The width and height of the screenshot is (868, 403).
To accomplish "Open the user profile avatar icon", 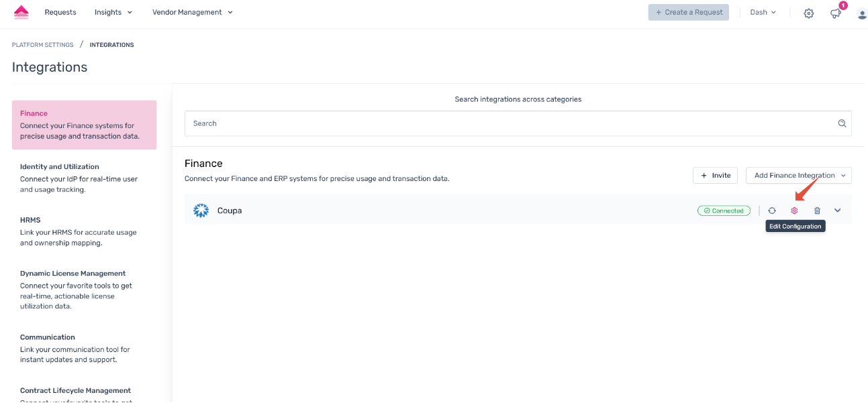I will click(861, 13).
